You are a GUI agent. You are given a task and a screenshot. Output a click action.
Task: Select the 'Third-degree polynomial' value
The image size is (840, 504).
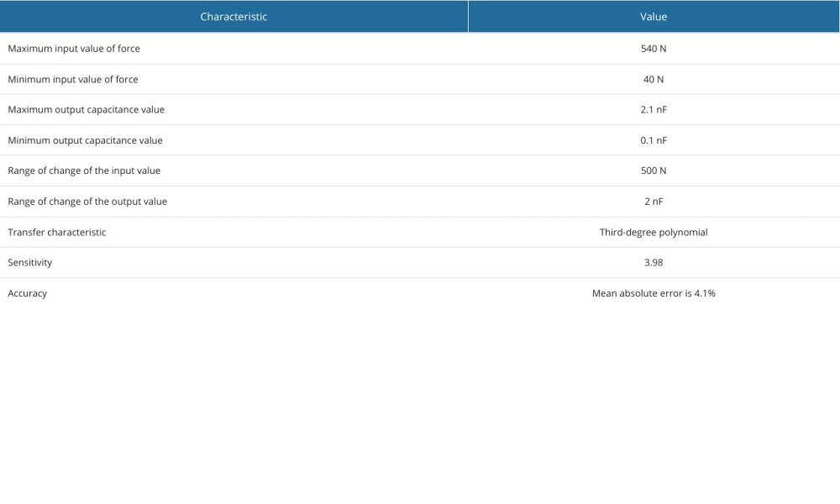(654, 232)
